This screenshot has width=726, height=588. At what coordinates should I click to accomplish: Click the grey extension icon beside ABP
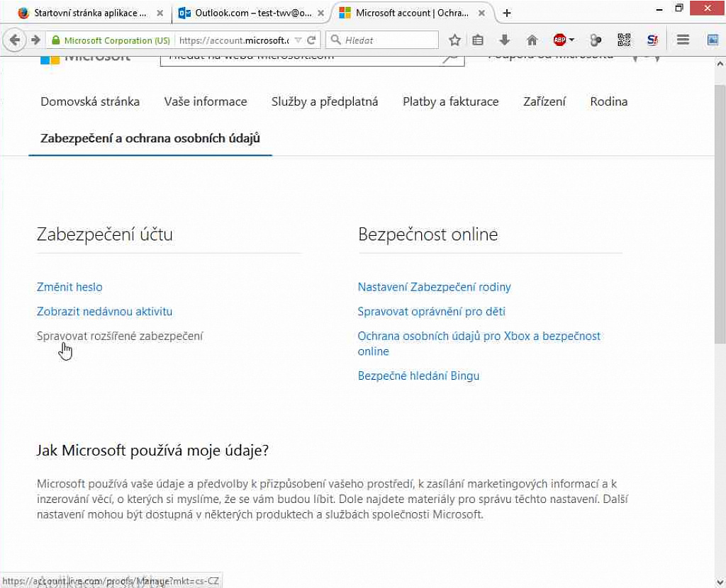(x=596, y=40)
